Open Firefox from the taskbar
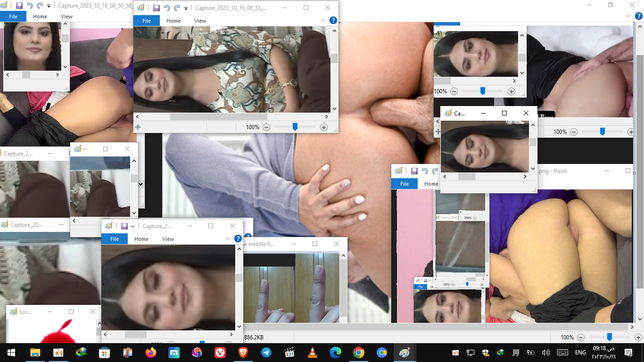This screenshot has width=644, height=362. 150,353
